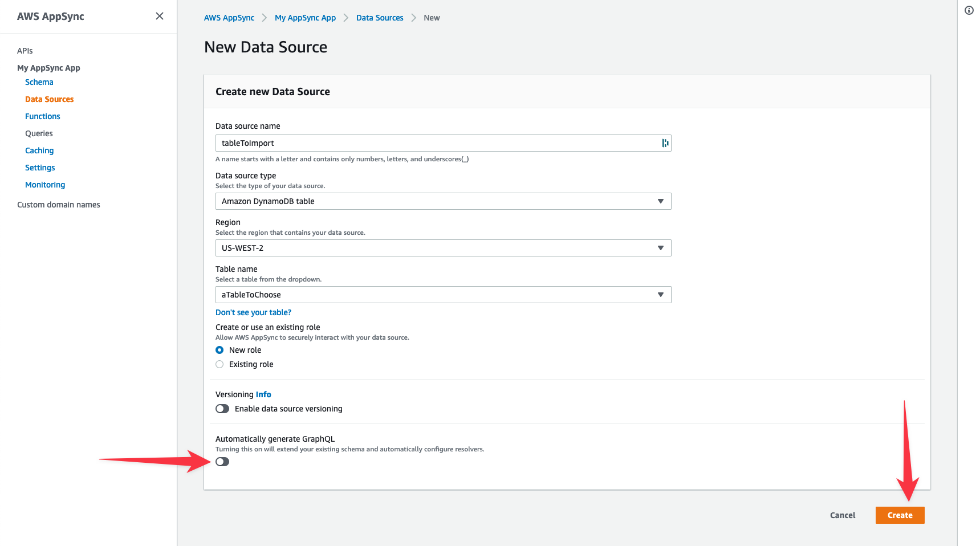Image resolution: width=980 pixels, height=546 pixels.
Task: Toggle Automatically generate GraphQL switch
Action: point(222,462)
